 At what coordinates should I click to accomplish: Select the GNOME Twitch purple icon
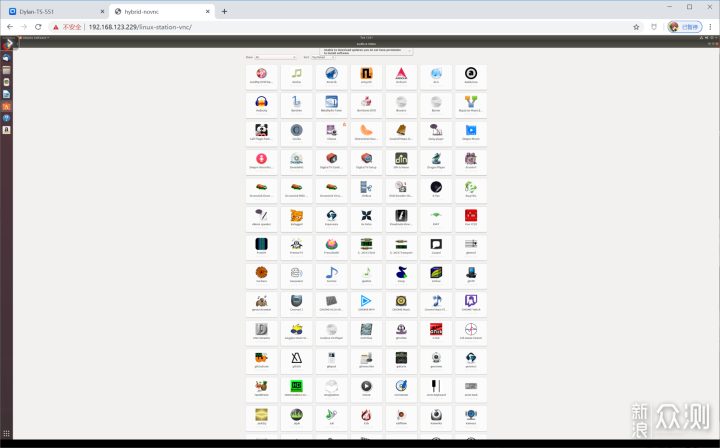[471, 304]
